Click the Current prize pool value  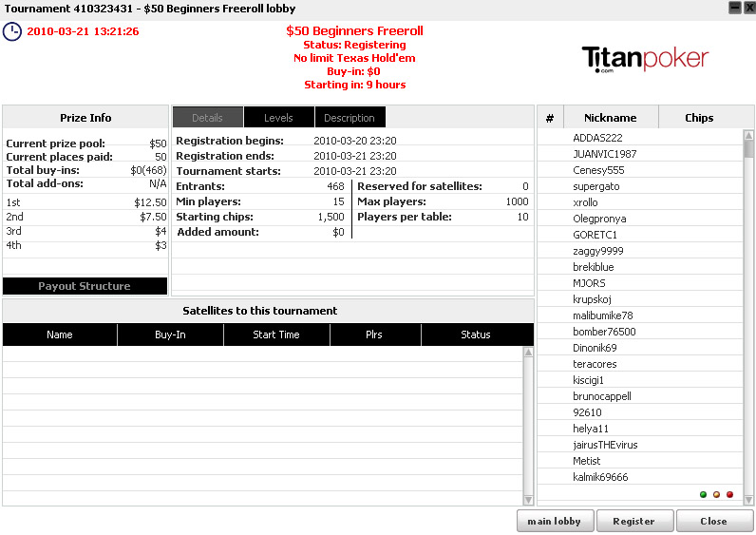pos(158,143)
